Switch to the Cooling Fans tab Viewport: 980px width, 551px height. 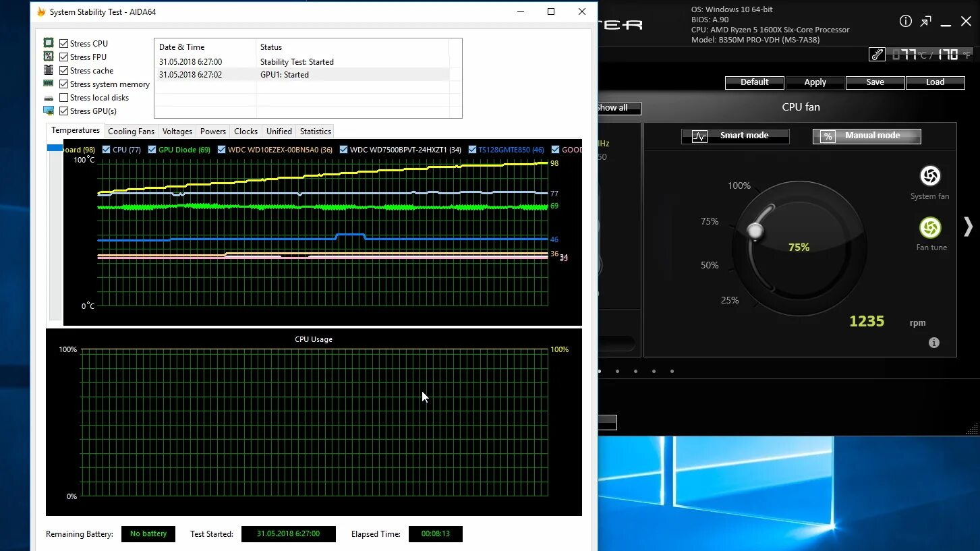click(x=131, y=132)
